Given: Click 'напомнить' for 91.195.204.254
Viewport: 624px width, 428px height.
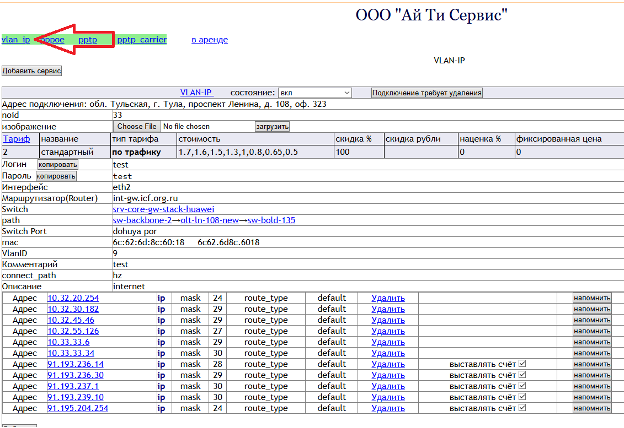Looking at the screenshot, I should point(592,408).
